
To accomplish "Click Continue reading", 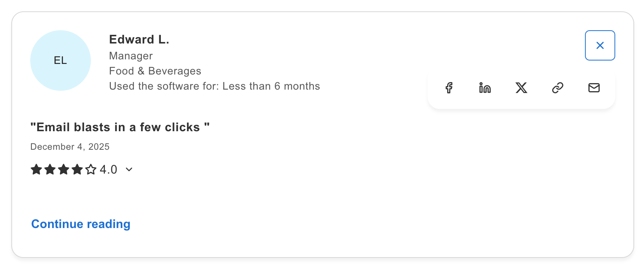I will (81, 223).
